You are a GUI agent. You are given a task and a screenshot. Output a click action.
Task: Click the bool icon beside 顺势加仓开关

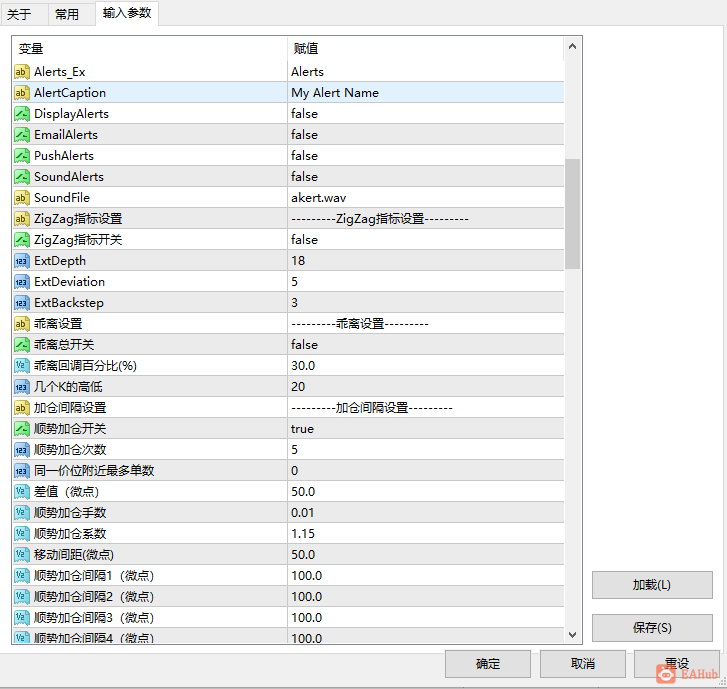tap(22, 429)
